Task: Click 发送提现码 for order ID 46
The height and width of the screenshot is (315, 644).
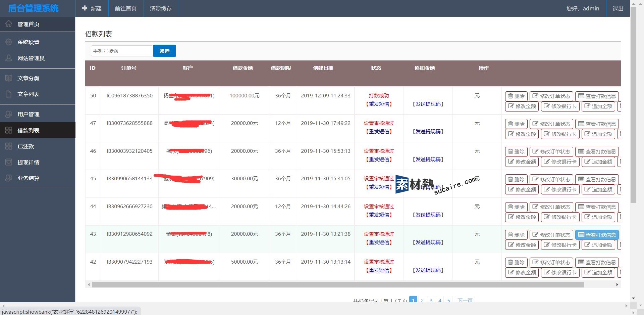Action: pos(428,160)
